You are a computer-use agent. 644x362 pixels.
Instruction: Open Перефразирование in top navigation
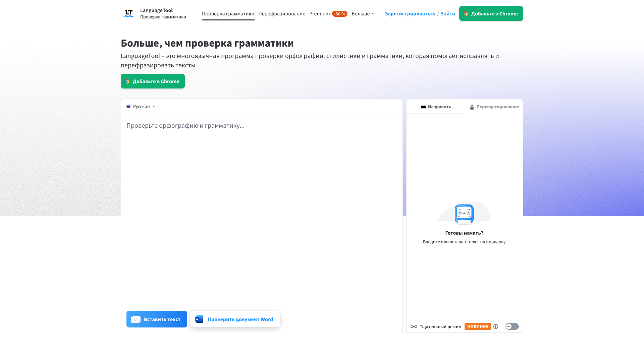coord(282,14)
